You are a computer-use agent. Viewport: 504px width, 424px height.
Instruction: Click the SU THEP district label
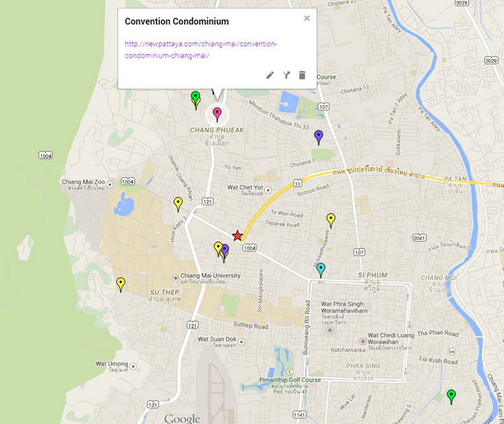click(165, 292)
